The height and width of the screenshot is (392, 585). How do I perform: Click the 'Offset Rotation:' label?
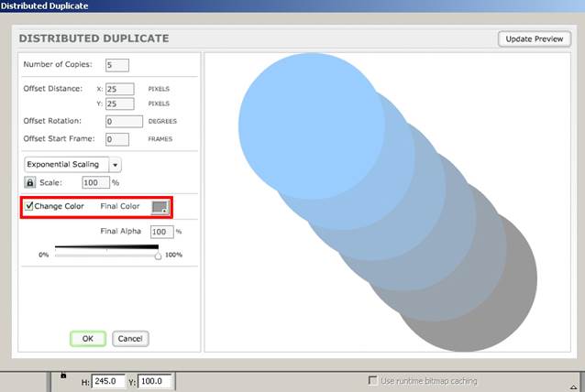(x=52, y=121)
